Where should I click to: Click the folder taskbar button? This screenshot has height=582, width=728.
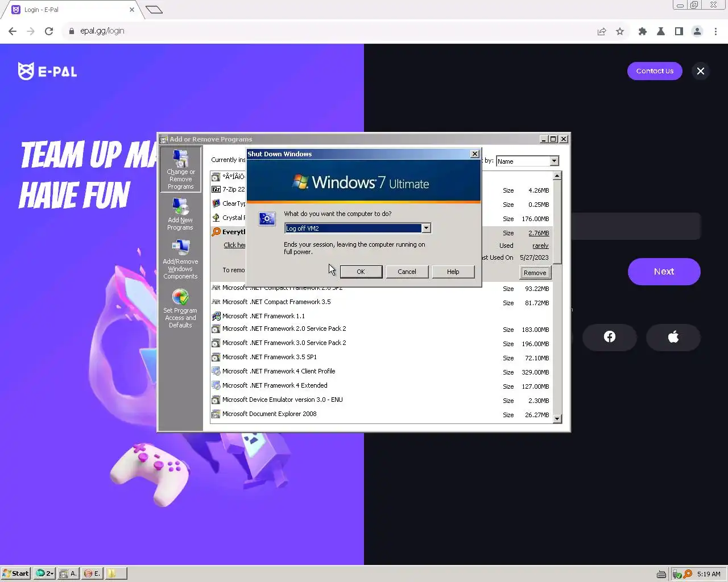115,573
